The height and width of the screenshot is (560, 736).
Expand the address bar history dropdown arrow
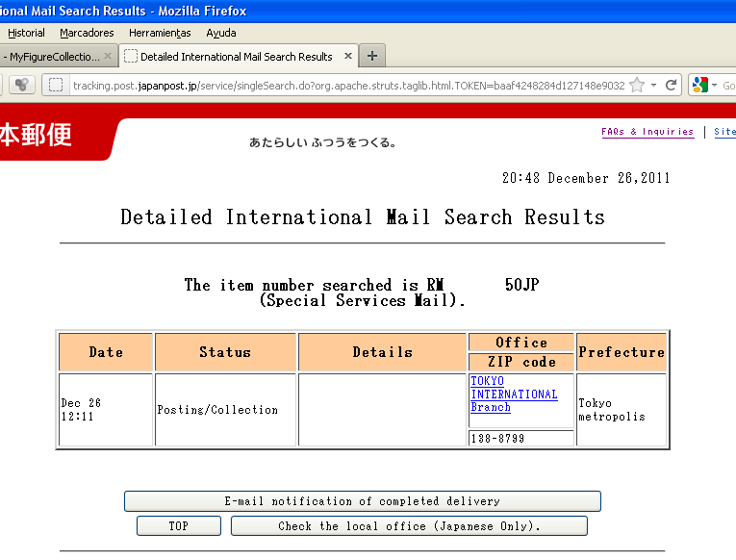coord(653,85)
